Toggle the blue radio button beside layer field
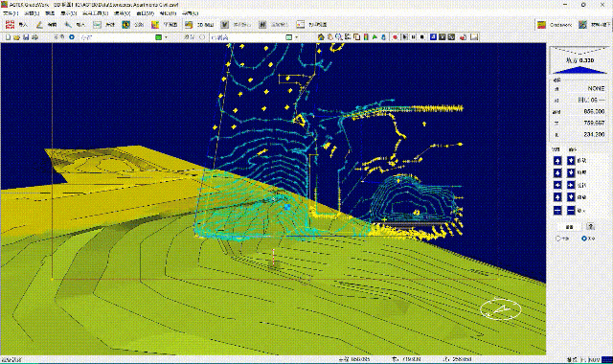This screenshot has height=364, width=613. (72, 37)
